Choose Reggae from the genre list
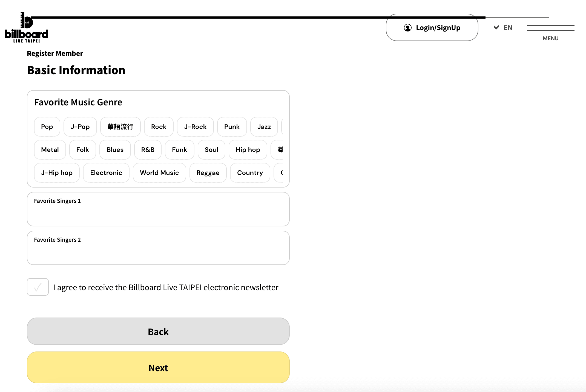The image size is (586, 392). pos(208,173)
